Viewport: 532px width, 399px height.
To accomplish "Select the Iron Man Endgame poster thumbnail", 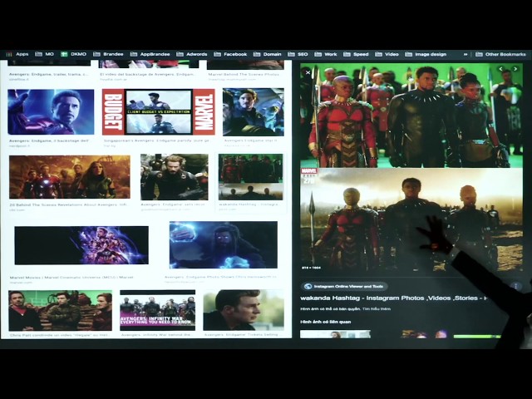I will (51, 112).
